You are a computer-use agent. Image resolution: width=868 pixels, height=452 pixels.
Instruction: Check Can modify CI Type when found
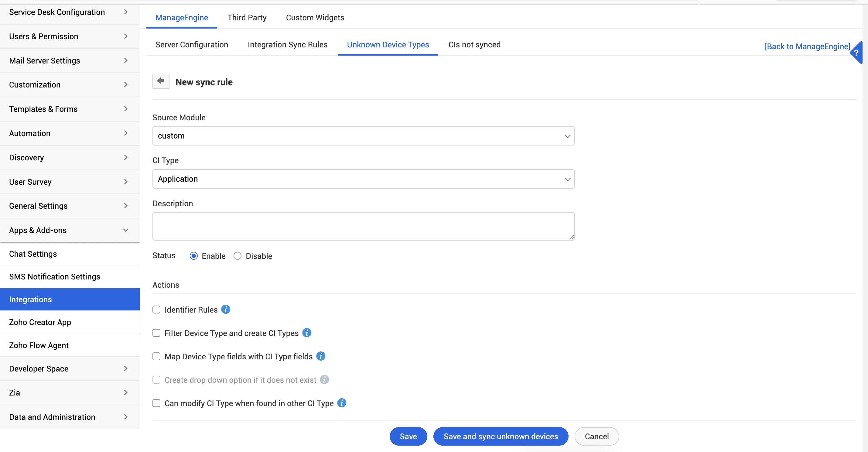click(156, 403)
